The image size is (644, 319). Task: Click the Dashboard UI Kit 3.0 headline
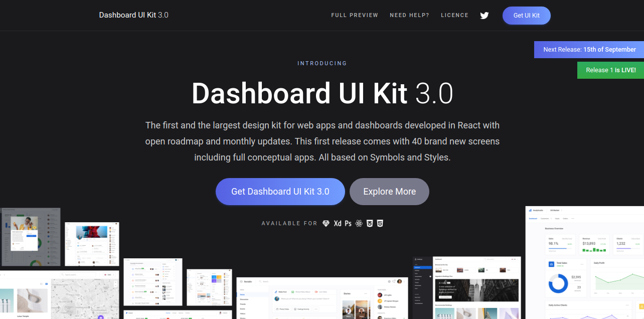(322, 93)
